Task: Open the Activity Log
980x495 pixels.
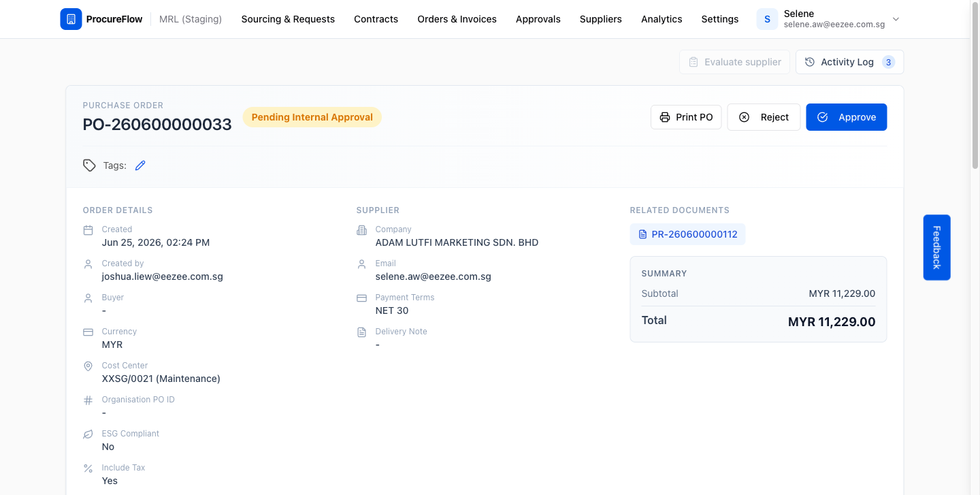Action: [849, 62]
